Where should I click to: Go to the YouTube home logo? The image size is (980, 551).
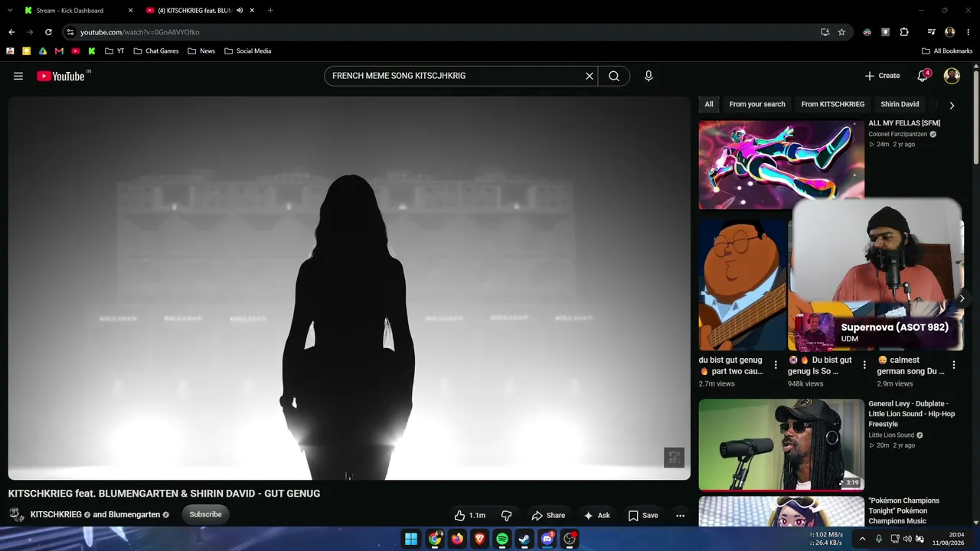click(60, 76)
